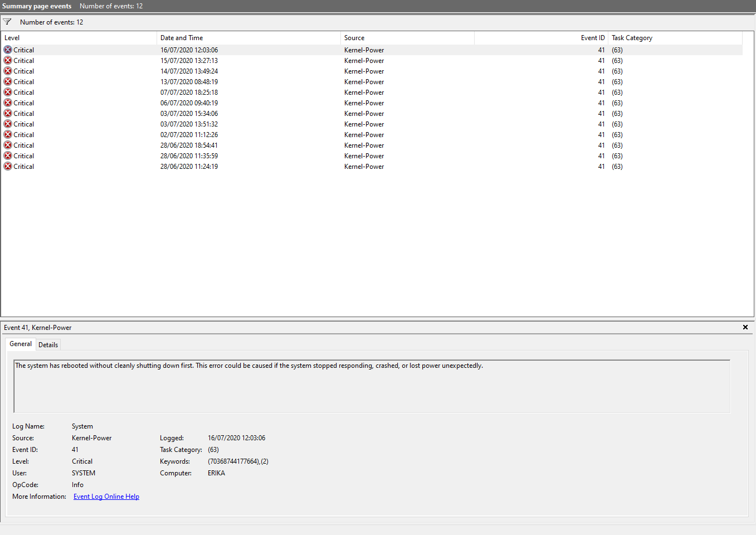Click 'Event 41, Kernel-Power' pane header
The width and height of the screenshot is (756, 535).
(x=38, y=328)
